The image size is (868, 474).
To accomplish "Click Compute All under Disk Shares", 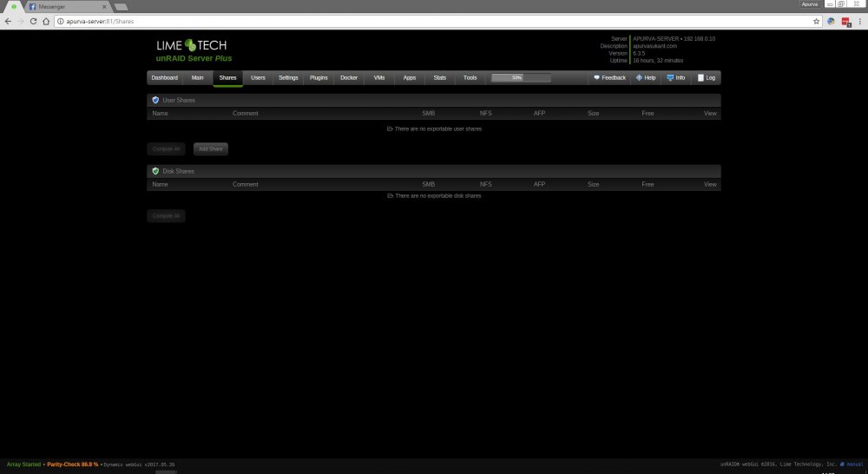I will pyautogui.click(x=166, y=216).
